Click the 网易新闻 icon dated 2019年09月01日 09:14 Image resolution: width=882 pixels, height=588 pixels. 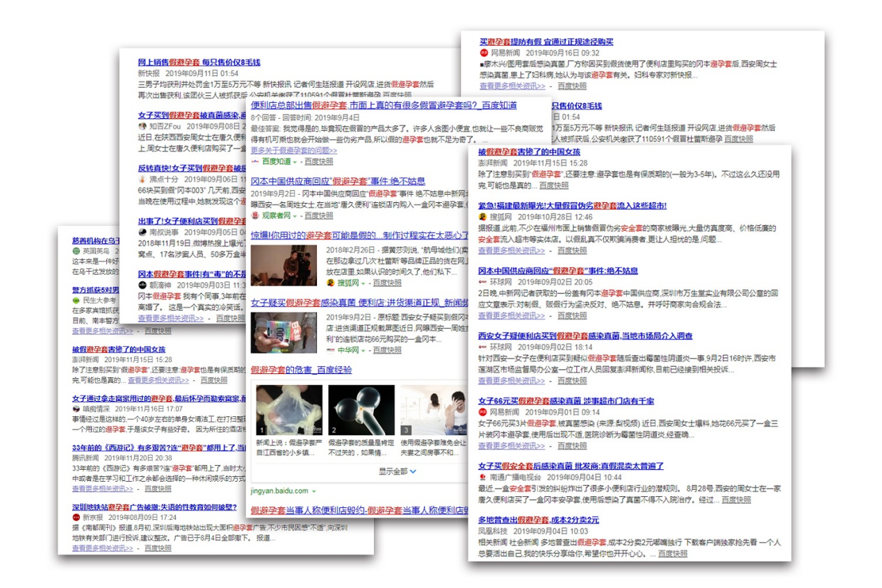(x=483, y=412)
